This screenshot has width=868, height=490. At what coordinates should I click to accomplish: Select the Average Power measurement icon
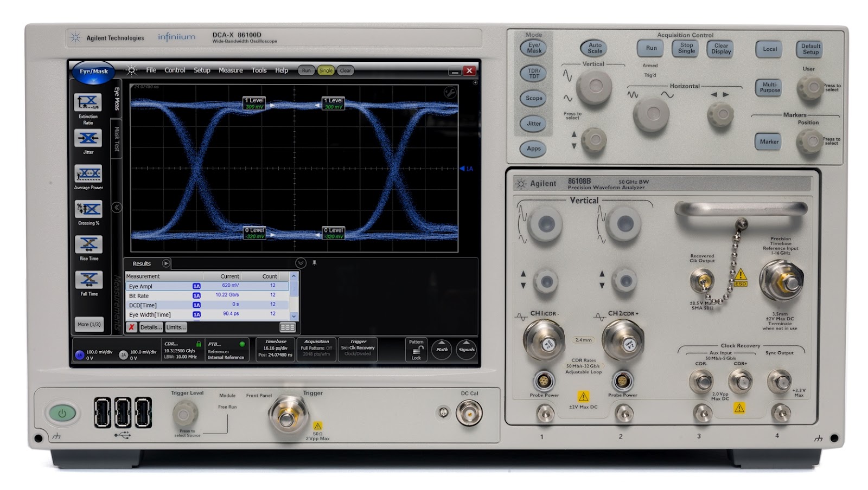tap(88, 173)
